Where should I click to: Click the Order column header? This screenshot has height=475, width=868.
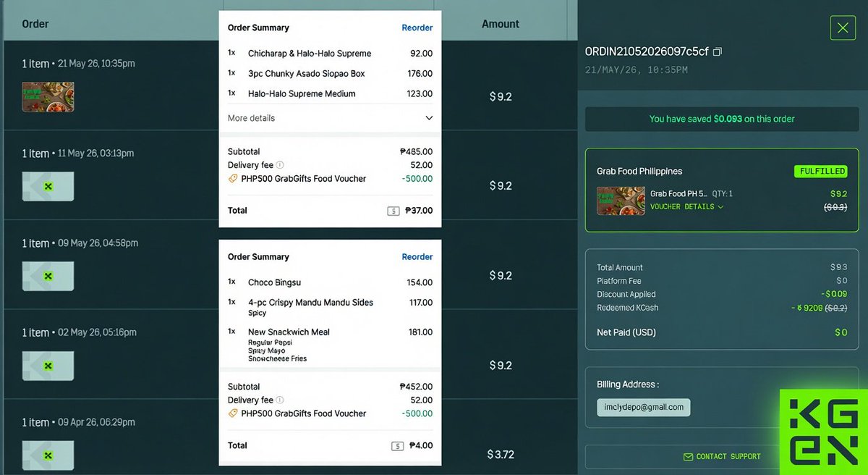[35, 24]
